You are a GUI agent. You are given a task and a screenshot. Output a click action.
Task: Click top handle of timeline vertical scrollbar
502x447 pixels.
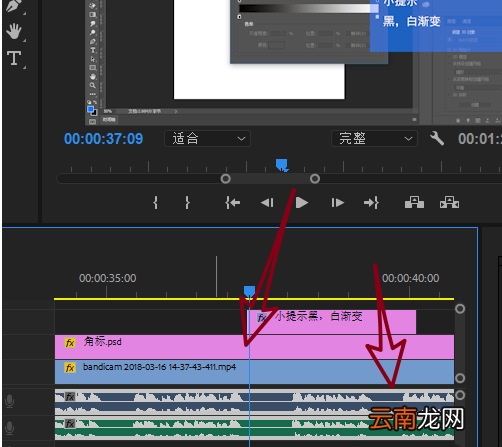460,309
